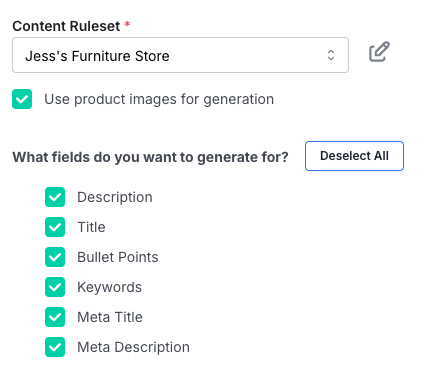Click the Content Ruleset field label
The image size is (432, 384).
[x=66, y=26]
